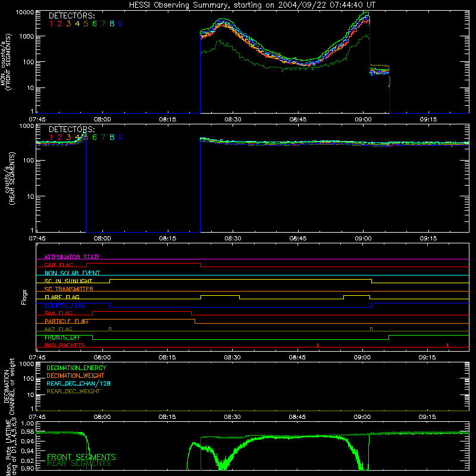
Task: Click the DECIMATION CHANNEL or weight axis title
Action: click(9, 386)
